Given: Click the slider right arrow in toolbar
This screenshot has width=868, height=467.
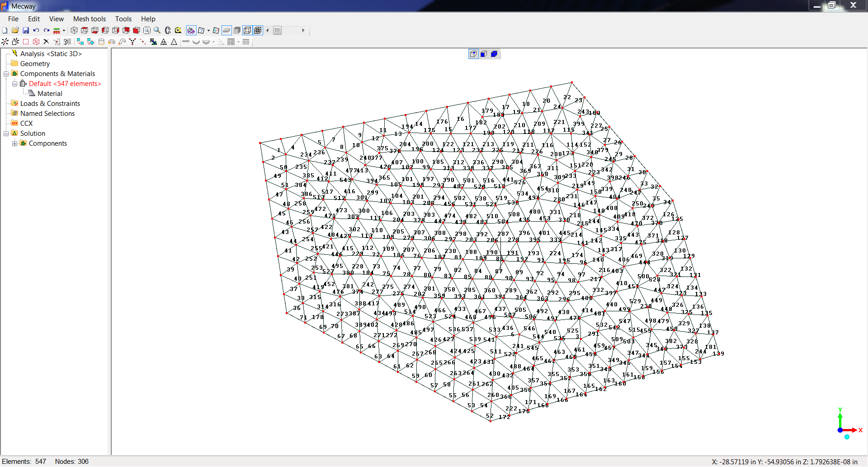Looking at the screenshot, I should tap(303, 30).
